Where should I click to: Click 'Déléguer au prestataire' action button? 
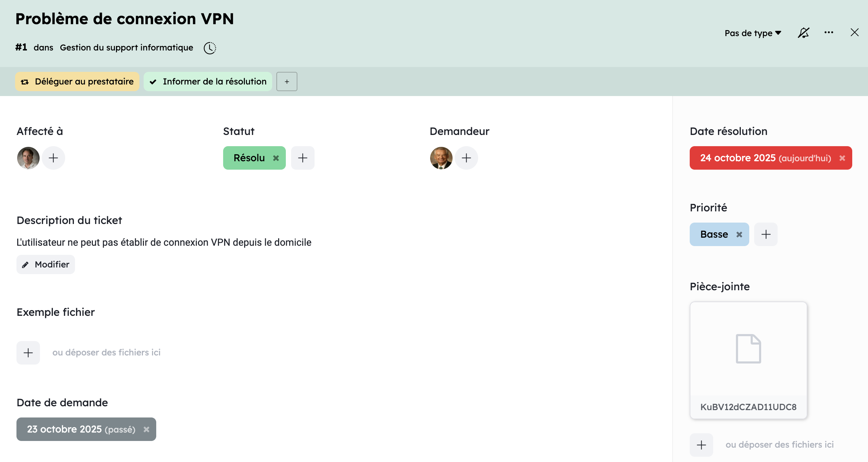[x=77, y=82]
